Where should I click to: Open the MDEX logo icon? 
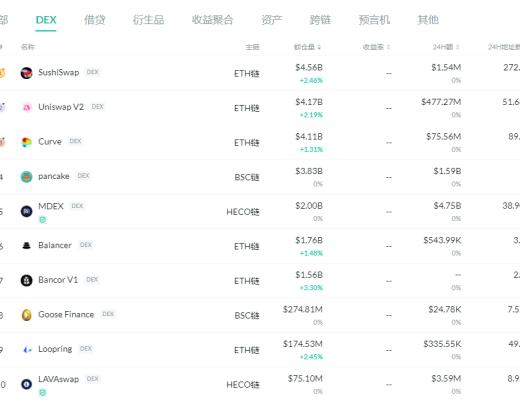point(26,211)
